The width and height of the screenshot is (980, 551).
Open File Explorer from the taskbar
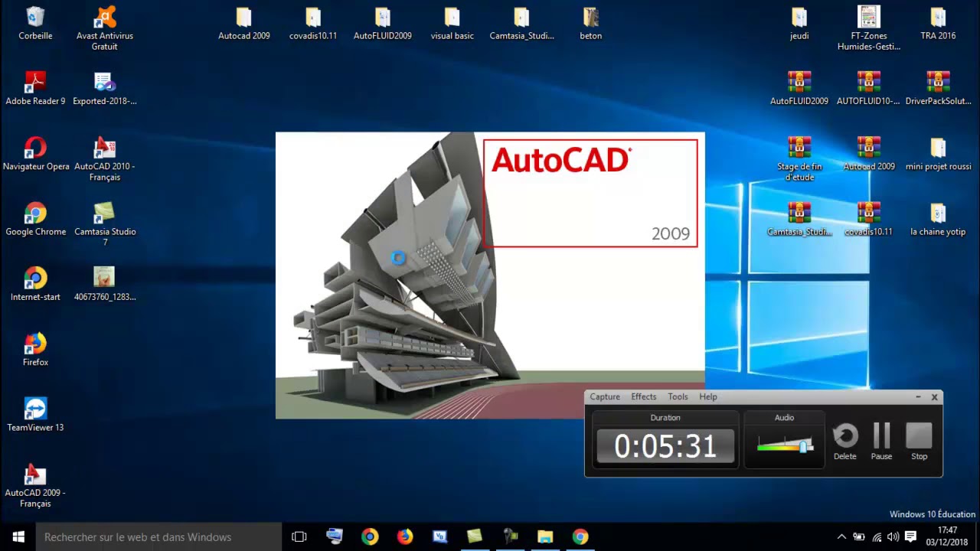click(x=545, y=536)
